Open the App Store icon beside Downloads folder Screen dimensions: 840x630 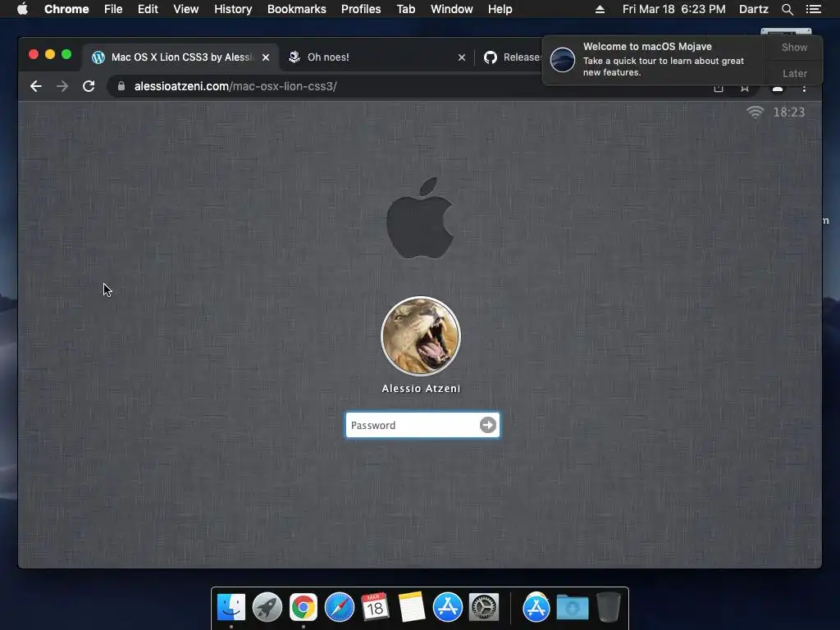point(536,607)
